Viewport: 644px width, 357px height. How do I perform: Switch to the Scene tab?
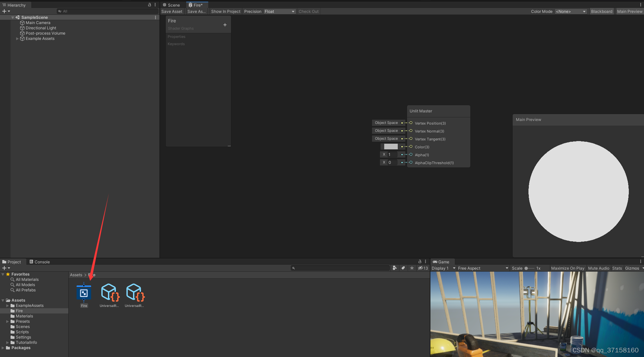171,5
